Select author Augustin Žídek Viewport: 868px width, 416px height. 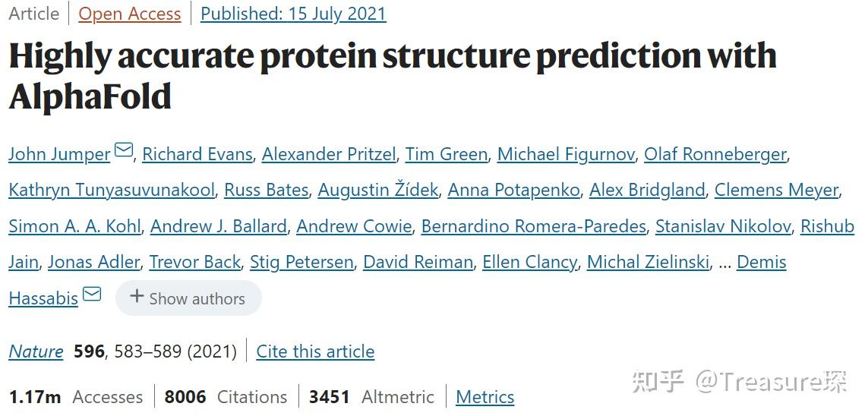coord(377,190)
